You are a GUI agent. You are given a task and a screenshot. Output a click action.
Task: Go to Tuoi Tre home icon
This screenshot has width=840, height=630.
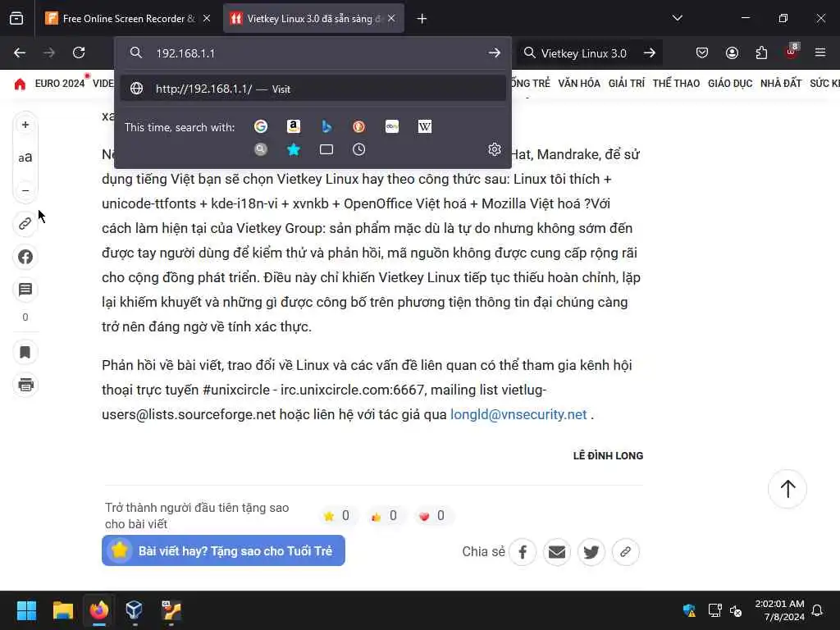20,84
